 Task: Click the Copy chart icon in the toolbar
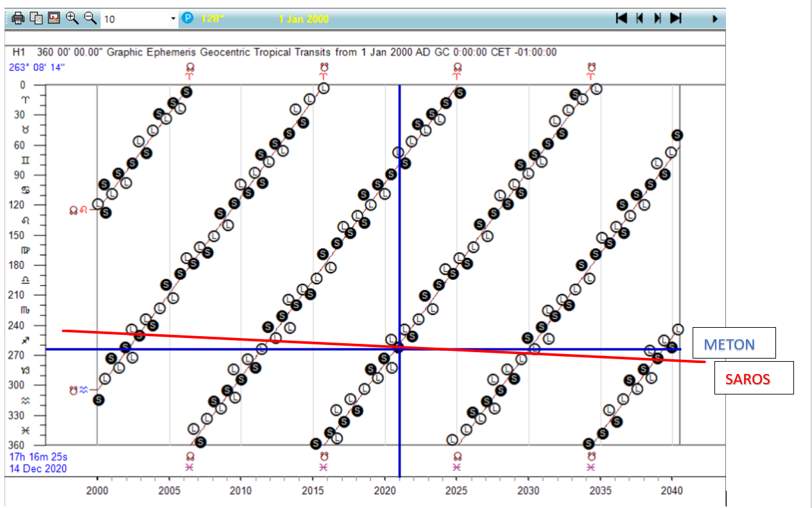click(36, 18)
